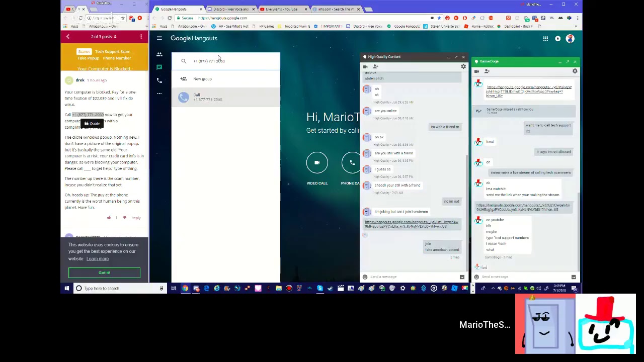Pop out the High Quality Content chat
644x362 pixels.
click(x=456, y=57)
